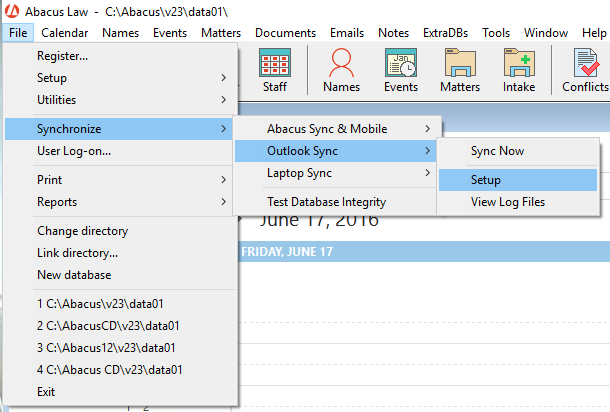Choose New database
Image resolution: width=610 pixels, height=412 pixels.
pos(118,275)
